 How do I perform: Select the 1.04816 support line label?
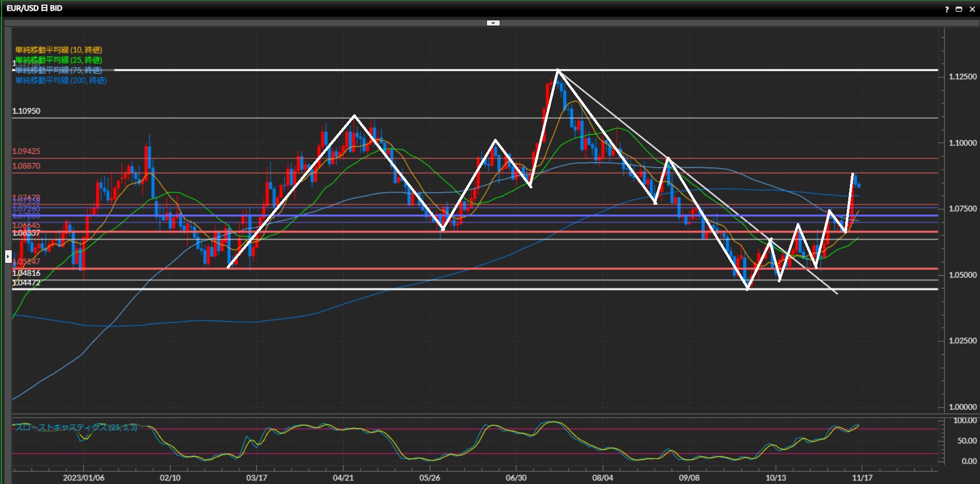27,273
